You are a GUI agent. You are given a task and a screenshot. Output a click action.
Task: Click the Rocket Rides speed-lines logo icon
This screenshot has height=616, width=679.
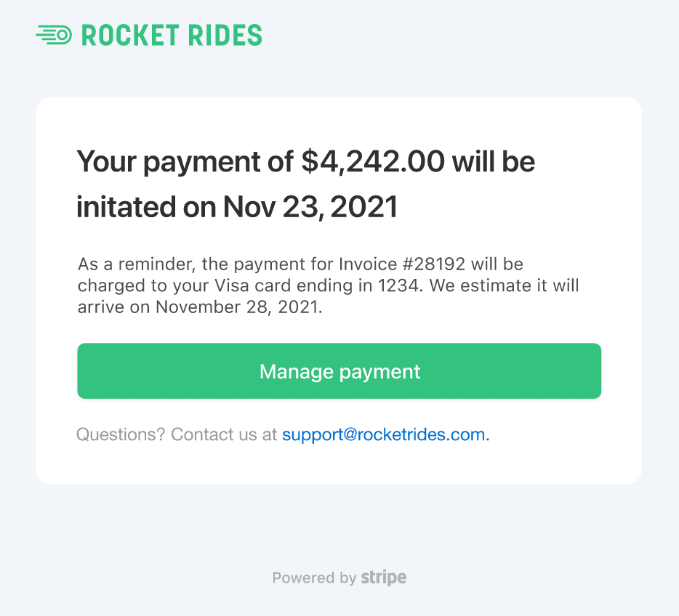[x=54, y=35]
